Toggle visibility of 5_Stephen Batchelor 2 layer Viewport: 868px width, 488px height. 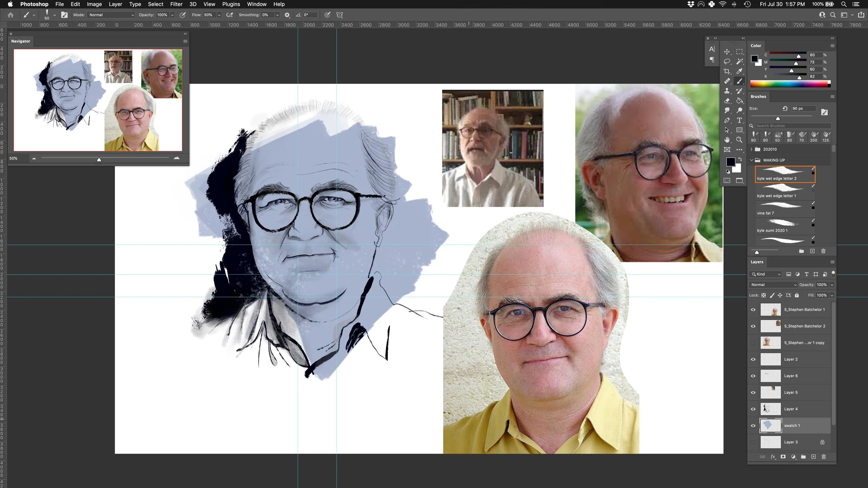click(753, 326)
